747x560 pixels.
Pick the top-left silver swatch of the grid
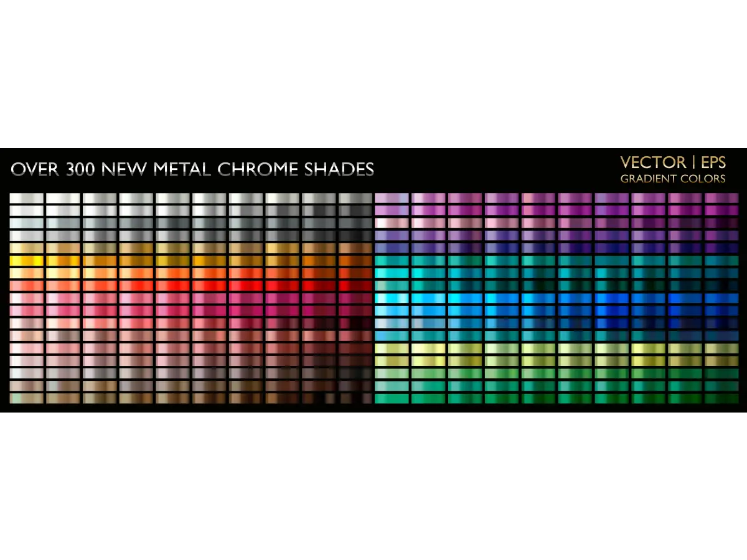coord(27,198)
